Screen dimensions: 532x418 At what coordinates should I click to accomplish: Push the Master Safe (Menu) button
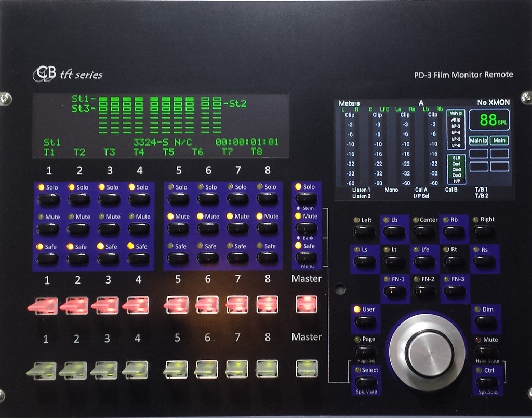306,258
